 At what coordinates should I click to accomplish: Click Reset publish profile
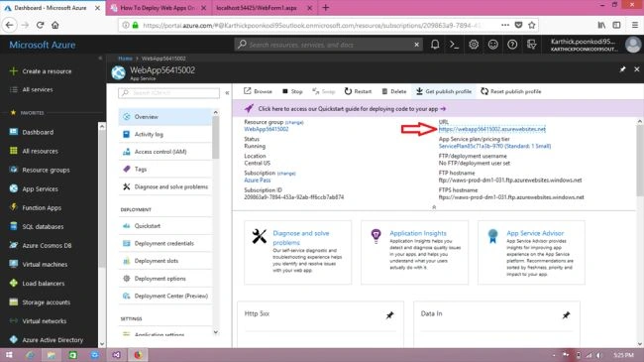511,91
